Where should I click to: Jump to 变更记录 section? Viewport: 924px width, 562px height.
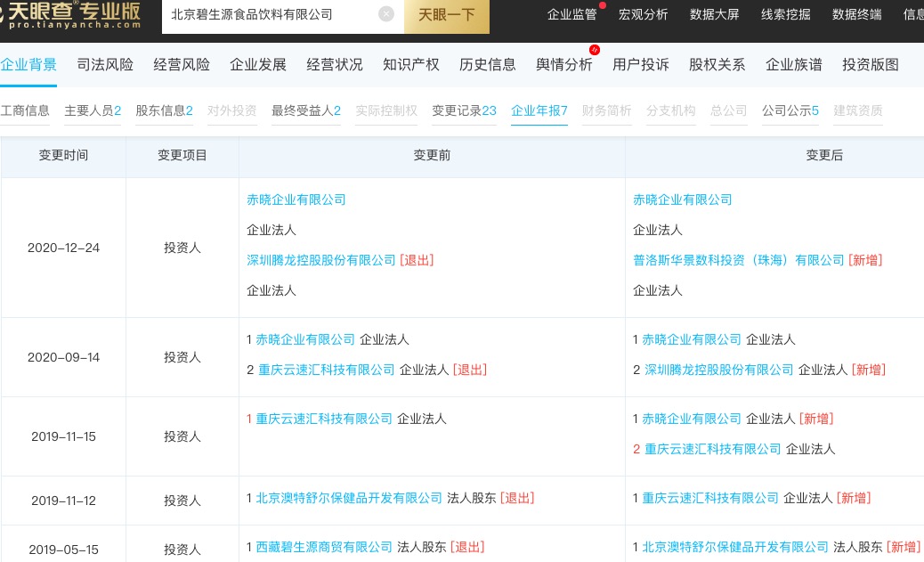[465, 110]
